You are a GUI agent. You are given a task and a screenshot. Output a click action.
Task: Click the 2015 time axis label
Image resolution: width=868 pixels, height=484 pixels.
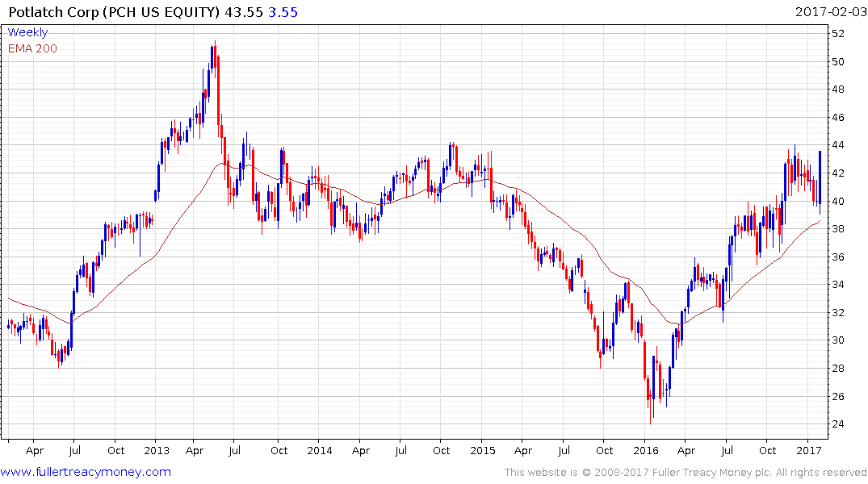(x=483, y=451)
